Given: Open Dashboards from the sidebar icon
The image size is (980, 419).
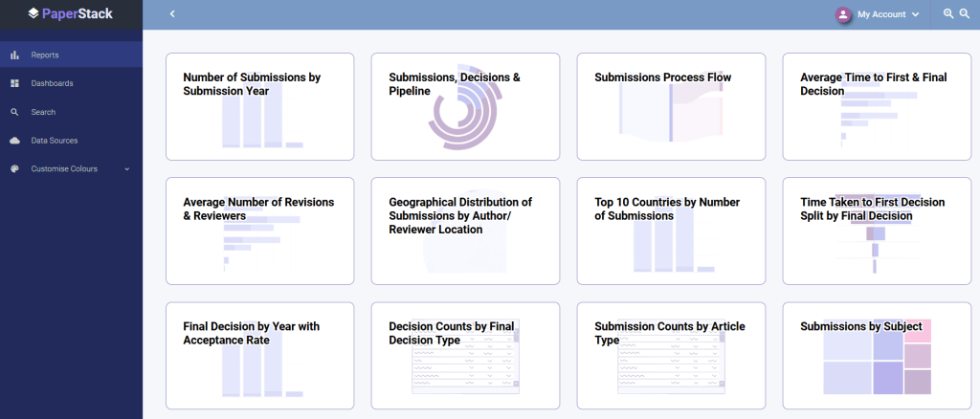Looking at the screenshot, I should (14, 83).
